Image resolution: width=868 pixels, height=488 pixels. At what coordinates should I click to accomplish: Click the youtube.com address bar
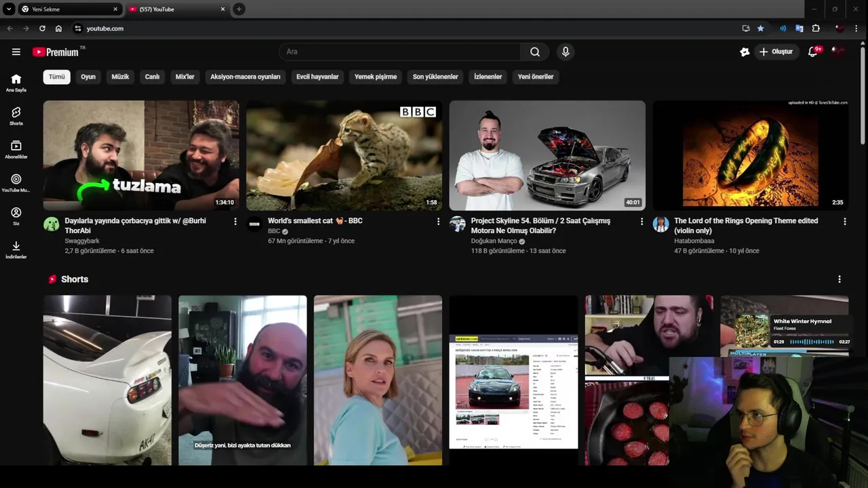tap(407, 28)
